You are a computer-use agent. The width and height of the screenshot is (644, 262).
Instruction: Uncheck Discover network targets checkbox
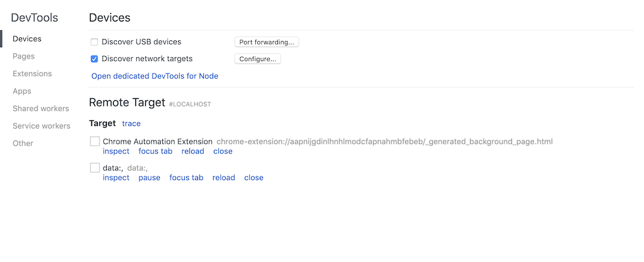(94, 59)
